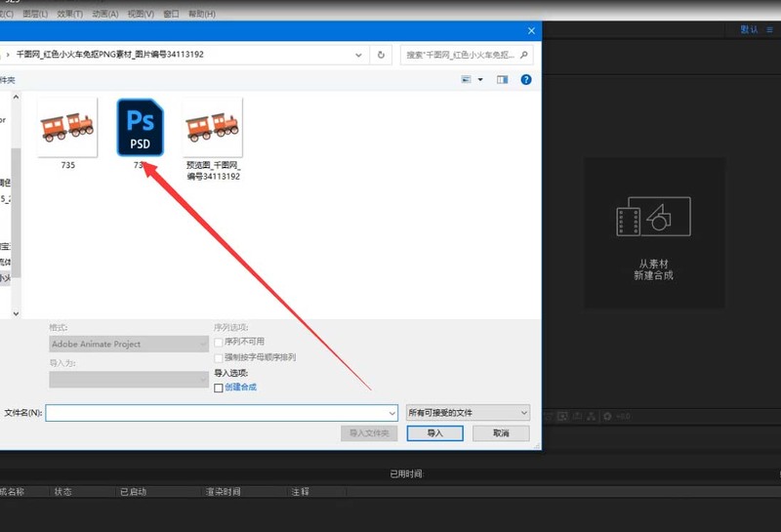Select the Ps PSD file icon
Viewport: 781px width, 532px height.
click(140, 128)
